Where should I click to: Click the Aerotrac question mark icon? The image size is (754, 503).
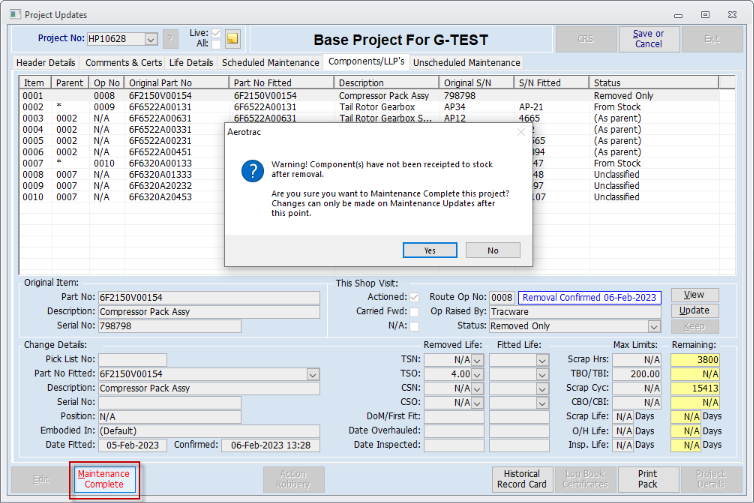click(x=252, y=171)
